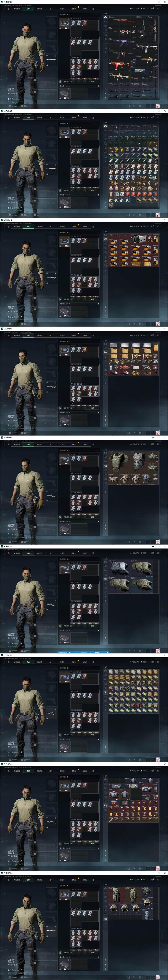Open 开始游戏 tab in the red ammo boxes window

point(17,226)
